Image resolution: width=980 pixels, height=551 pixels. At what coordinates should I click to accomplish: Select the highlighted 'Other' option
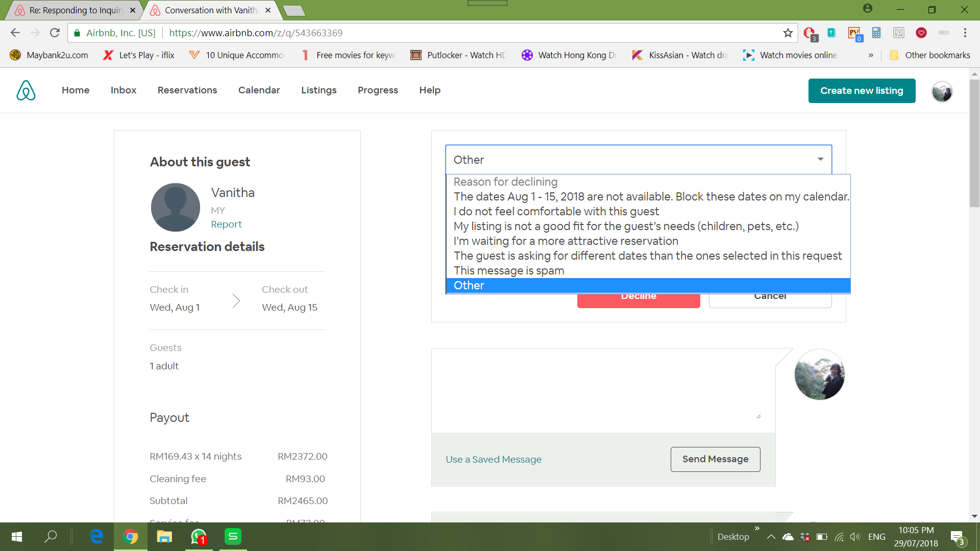pos(469,286)
